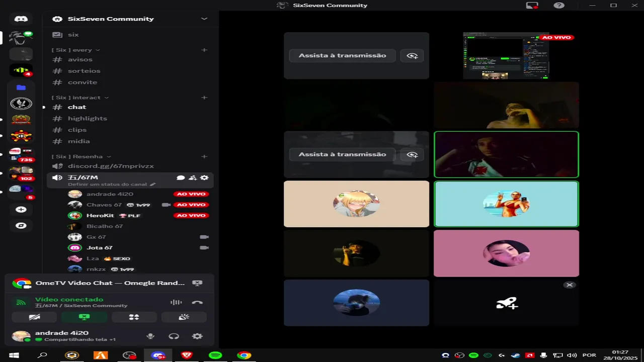Screen dimensions: 644x362
Task: Disconnect from the voice call
Action: click(197, 302)
